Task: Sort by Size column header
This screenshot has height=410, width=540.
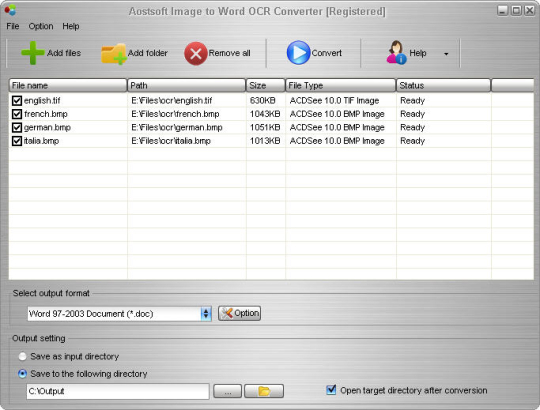Action: click(x=266, y=85)
